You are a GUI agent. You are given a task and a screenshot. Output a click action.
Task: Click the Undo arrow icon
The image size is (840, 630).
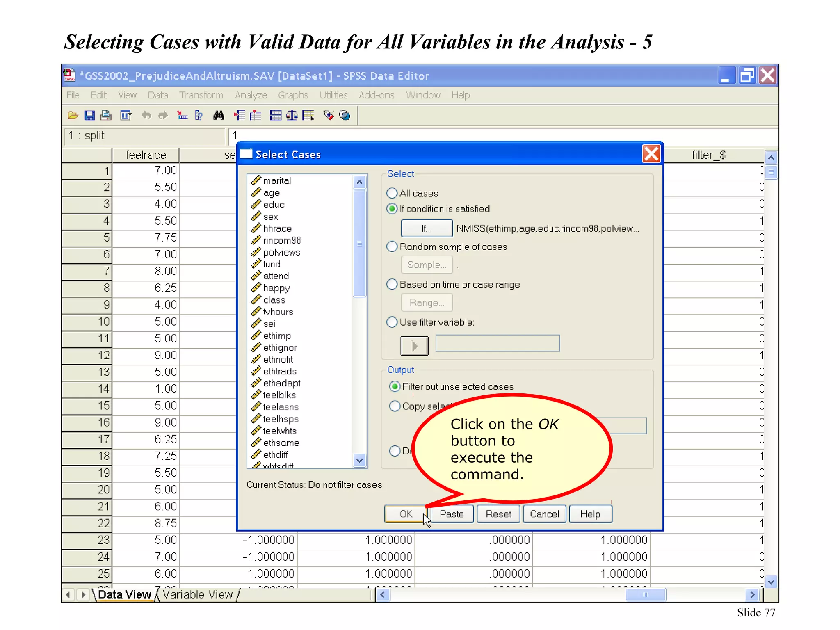point(146,116)
